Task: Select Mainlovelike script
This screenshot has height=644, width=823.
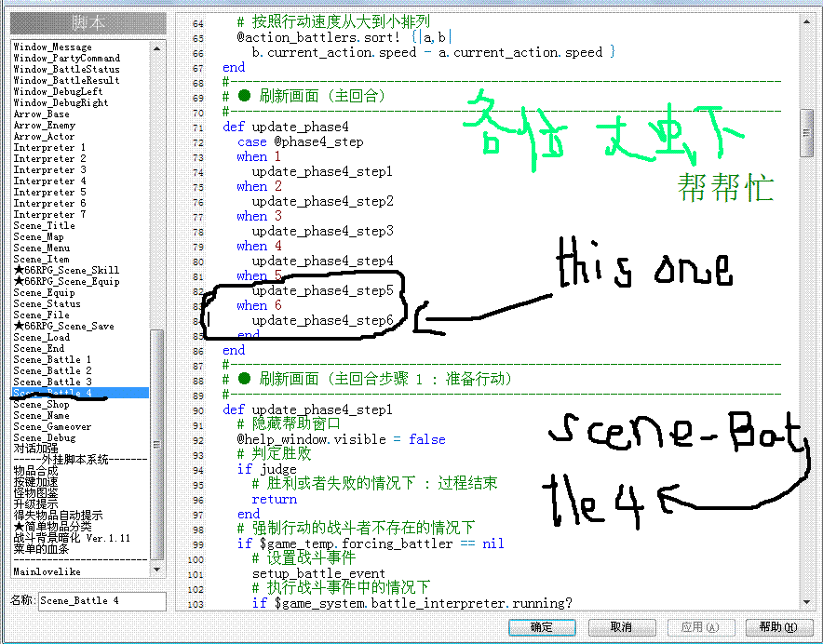Action: click(x=47, y=571)
